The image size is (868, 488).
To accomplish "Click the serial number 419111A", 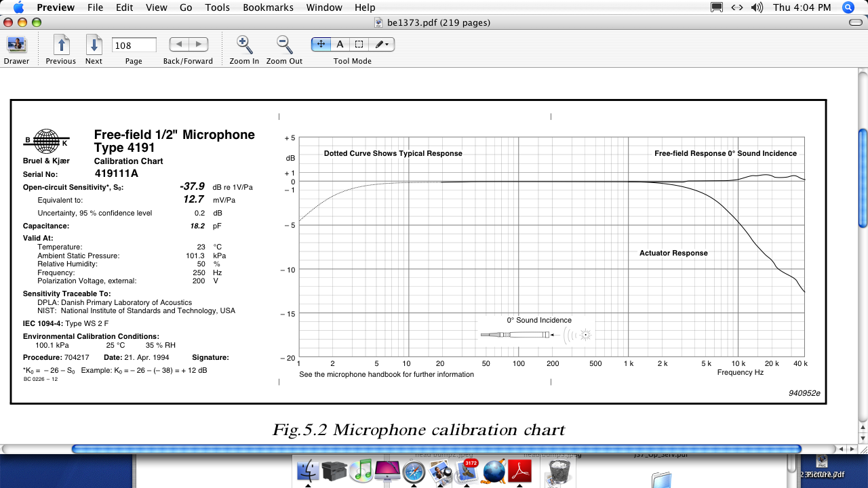I will tap(117, 174).
